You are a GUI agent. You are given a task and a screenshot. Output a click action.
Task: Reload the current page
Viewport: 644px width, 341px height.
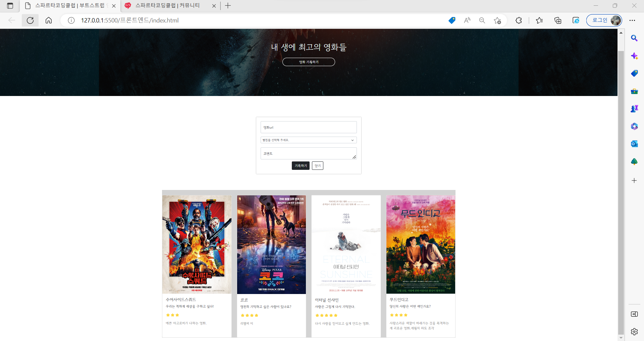[30, 20]
